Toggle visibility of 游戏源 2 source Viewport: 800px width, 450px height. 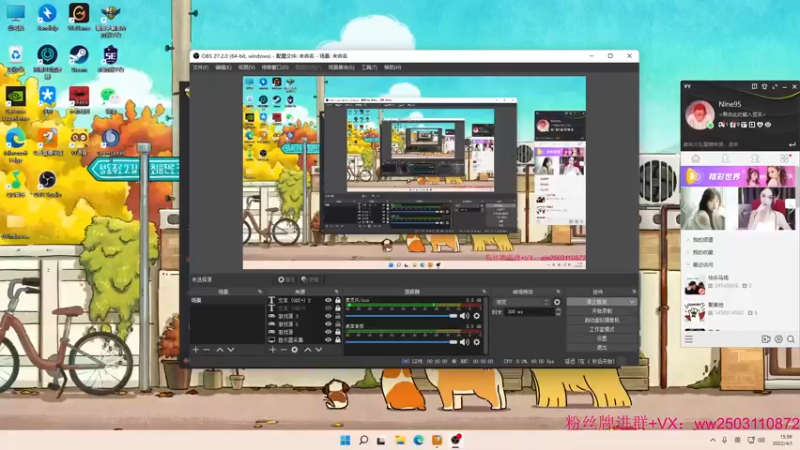coord(328,323)
